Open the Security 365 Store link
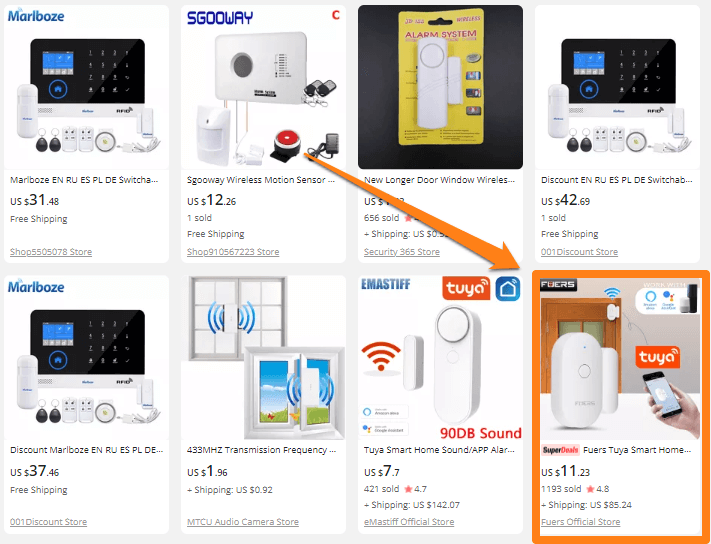 click(x=402, y=252)
